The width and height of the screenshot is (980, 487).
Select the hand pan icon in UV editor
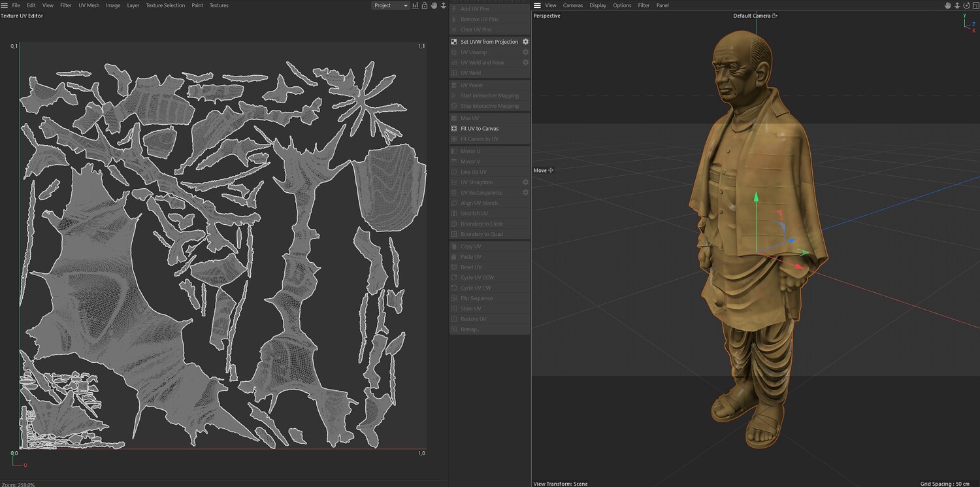pyautogui.click(x=434, y=5)
